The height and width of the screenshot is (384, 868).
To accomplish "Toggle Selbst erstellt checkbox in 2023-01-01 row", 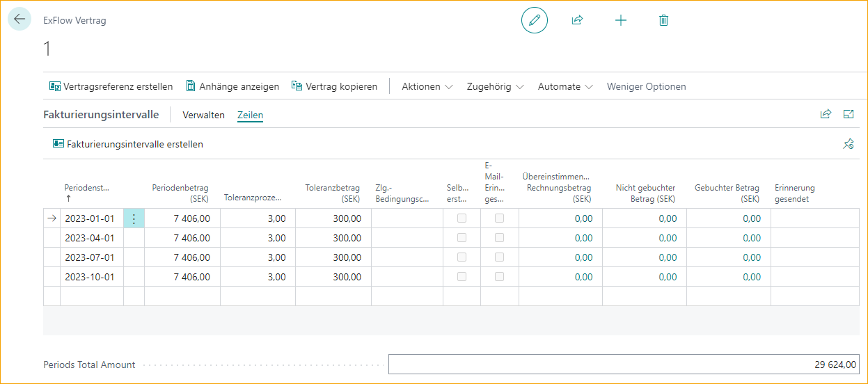I will pyautogui.click(x=461, y=218).
